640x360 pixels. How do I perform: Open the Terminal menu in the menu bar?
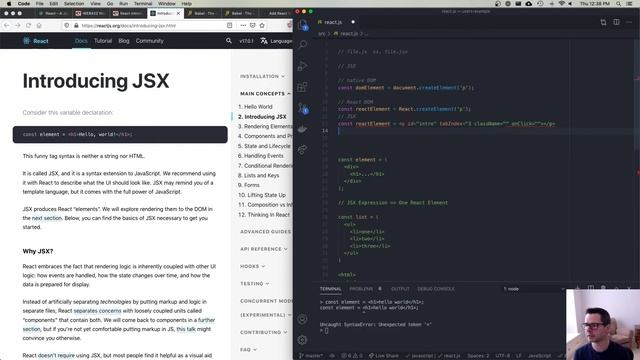[x=143, y=3]
